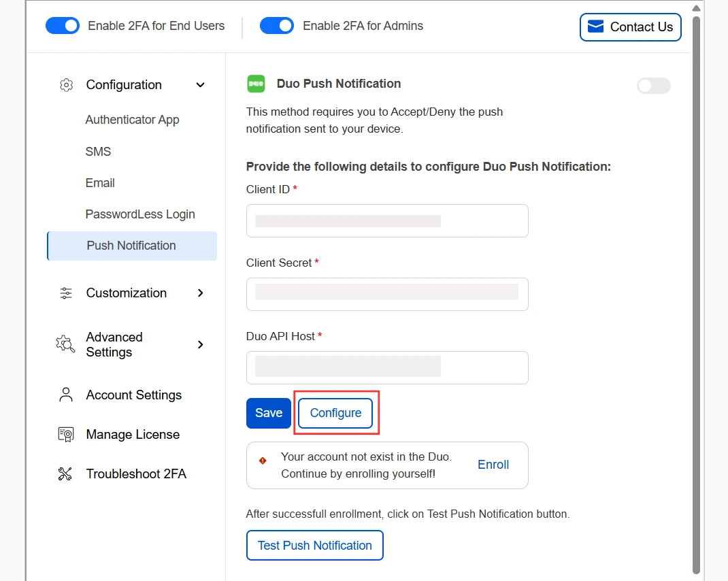Open Authenticator App settings
The height and width of the screenshot is (581, 728).
pos(132,120)
